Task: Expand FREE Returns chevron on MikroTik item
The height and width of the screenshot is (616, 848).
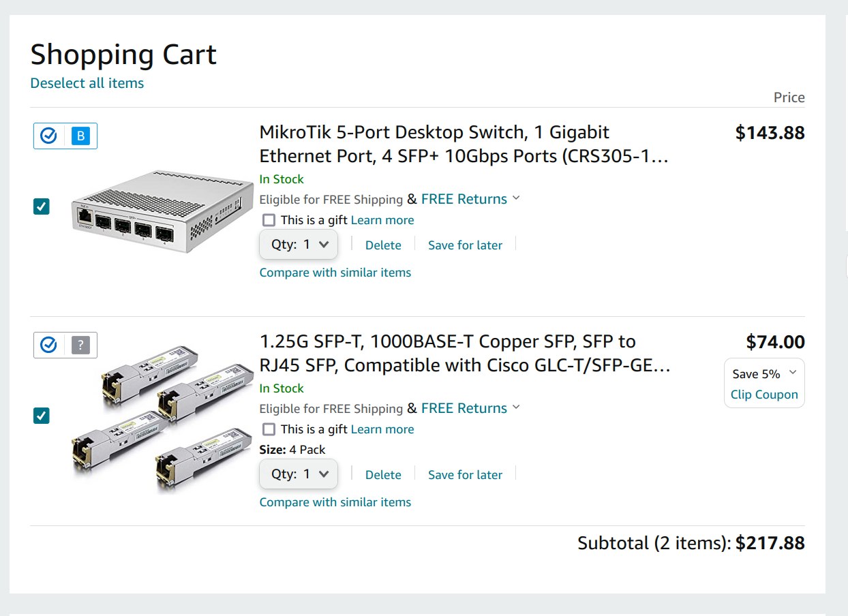Action: 516,198
